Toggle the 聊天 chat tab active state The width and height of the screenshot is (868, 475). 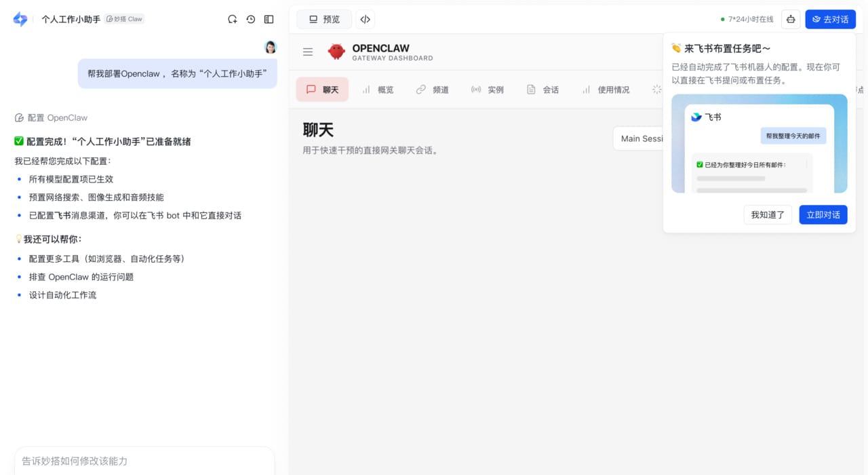321,89
